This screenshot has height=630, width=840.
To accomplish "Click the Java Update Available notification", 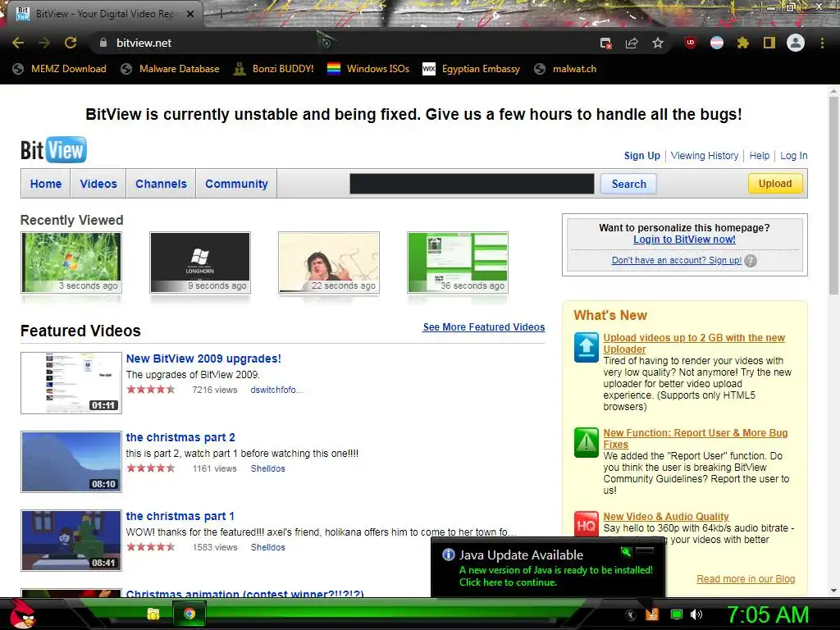I will (x=547, y=568).
